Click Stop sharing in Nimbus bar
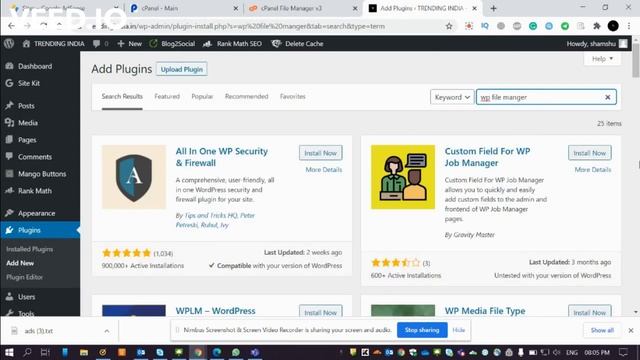Screen dimensions: 640x360 [x=422, y=330]
